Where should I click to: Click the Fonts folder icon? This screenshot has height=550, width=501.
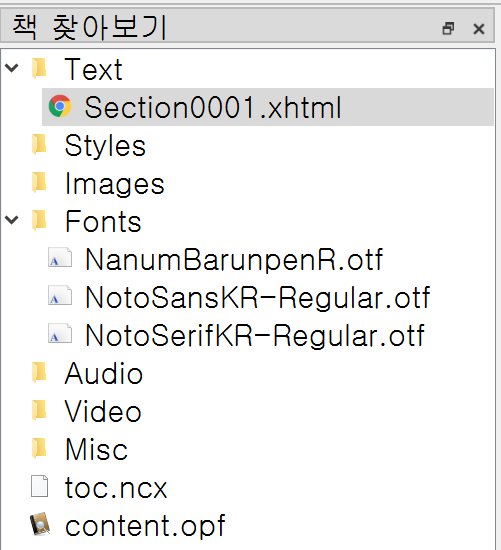coord(39,220)
